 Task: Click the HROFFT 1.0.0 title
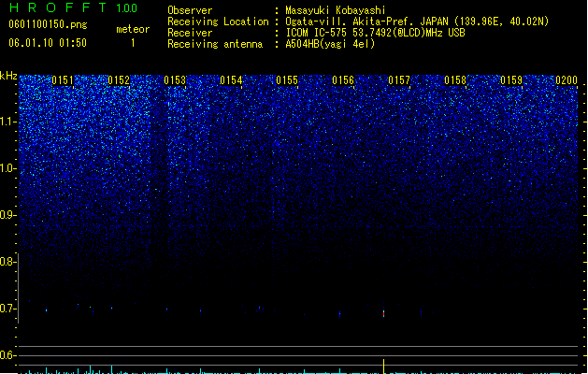(74, 7)
